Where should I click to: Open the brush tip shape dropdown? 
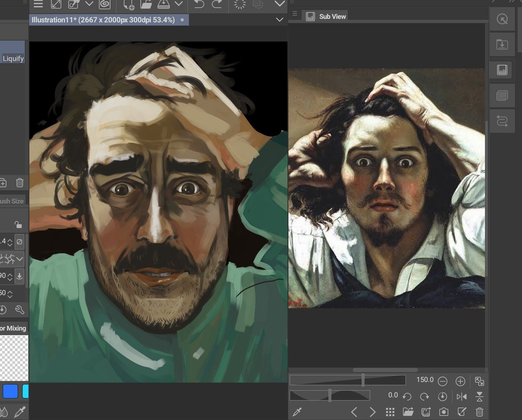(x=20, y=259)
